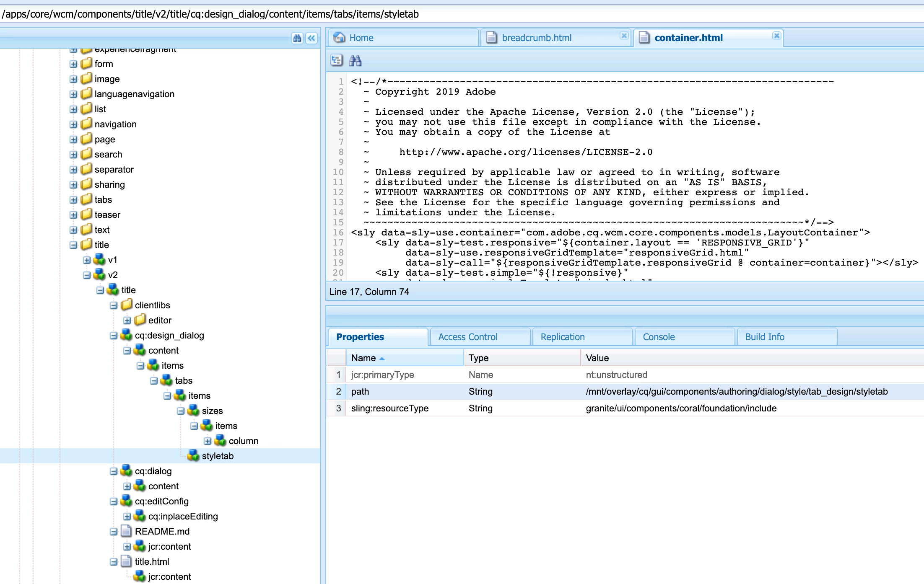Select the styletab node in tree
The height and width of the screenshot is (584, 924).
pos(217,456)
